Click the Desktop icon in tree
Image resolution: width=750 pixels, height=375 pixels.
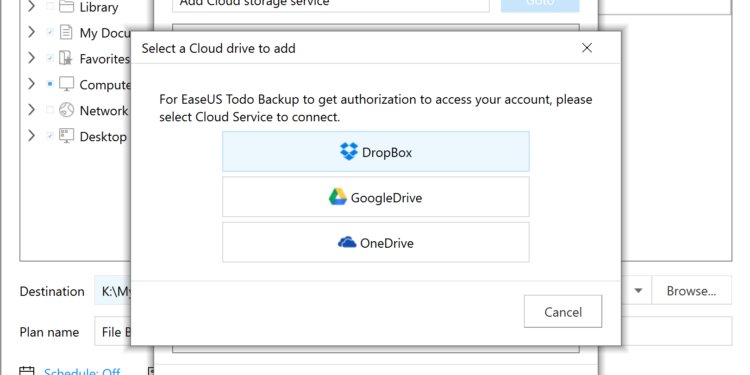(x=66, y=136)
